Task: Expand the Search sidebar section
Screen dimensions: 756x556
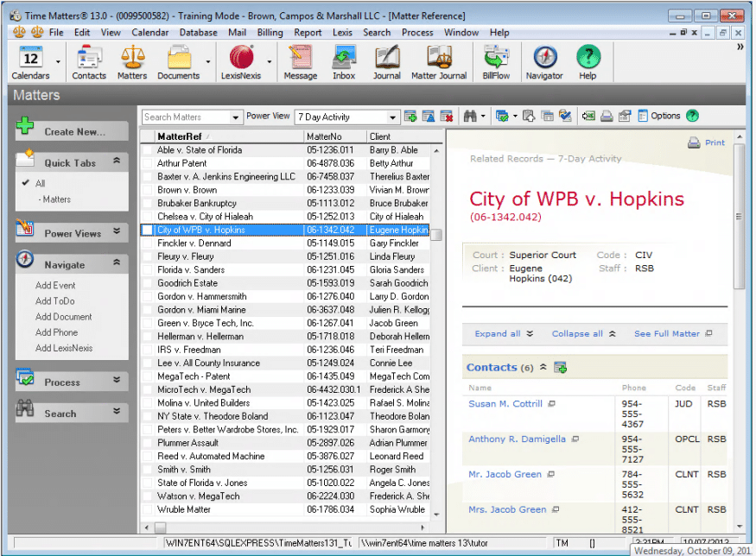Action: point(117,411)
